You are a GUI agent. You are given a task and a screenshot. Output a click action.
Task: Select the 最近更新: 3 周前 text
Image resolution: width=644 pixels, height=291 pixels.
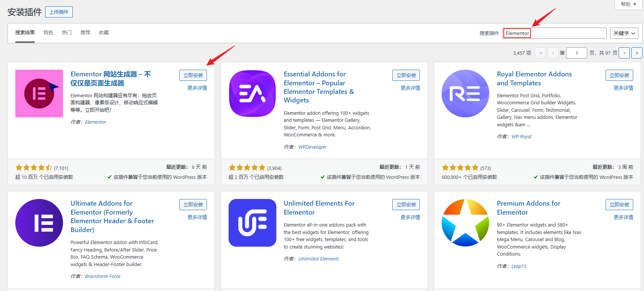pyautogui.click(x=613, y=167)
